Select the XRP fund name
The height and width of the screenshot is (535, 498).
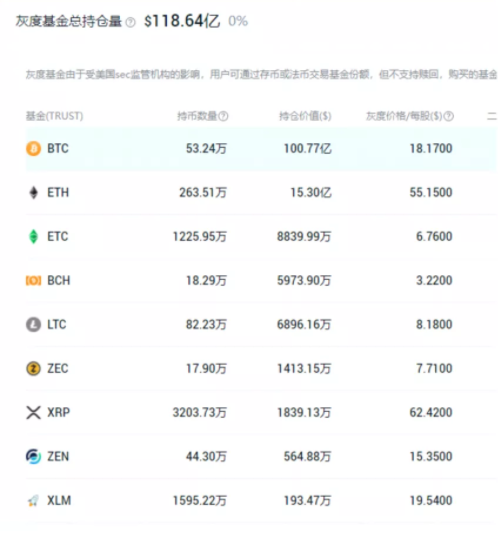59,413
